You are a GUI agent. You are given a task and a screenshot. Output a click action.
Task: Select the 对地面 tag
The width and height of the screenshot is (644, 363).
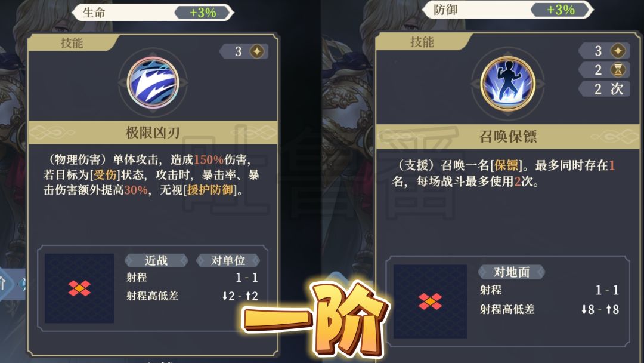(512, 272)
